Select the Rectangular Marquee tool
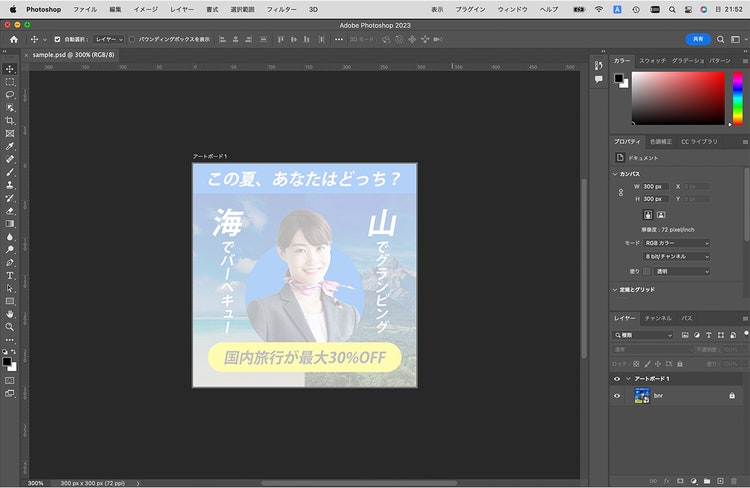Screen dimensions: 750x488 [10, 82]
